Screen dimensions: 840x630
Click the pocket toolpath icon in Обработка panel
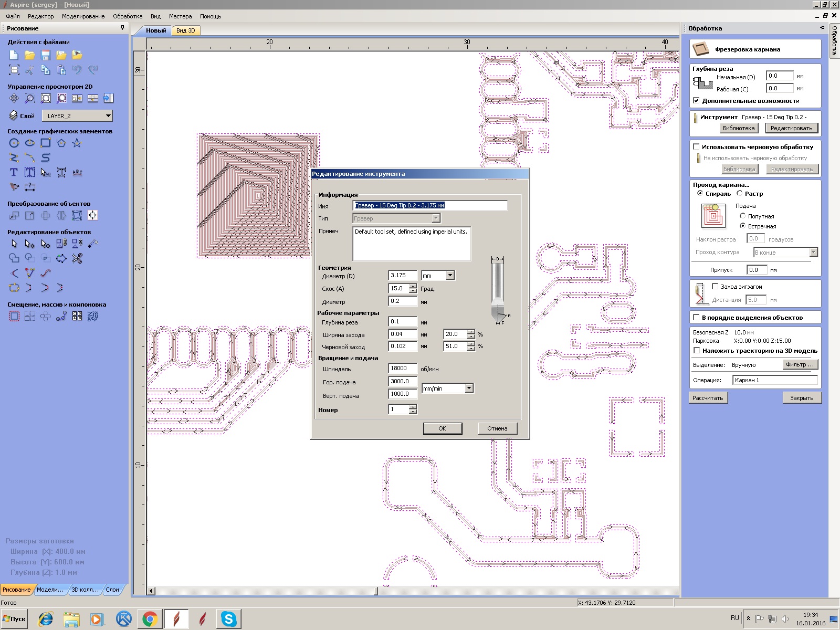click(701, 49)
